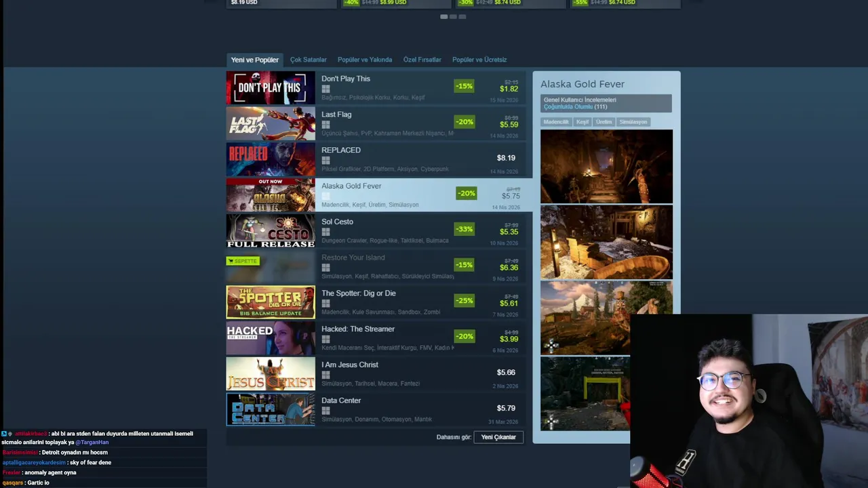Click Hacked: The Streamer title

click(x=358, y=329)
